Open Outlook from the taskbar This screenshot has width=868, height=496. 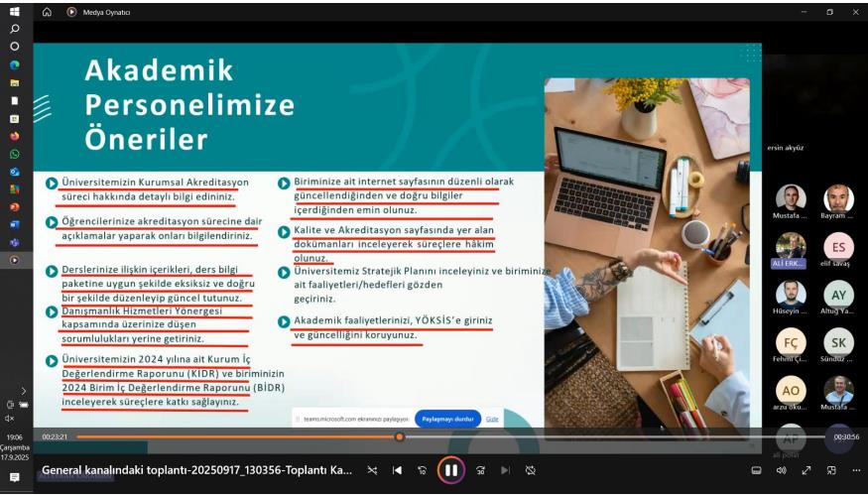(15, 172)
